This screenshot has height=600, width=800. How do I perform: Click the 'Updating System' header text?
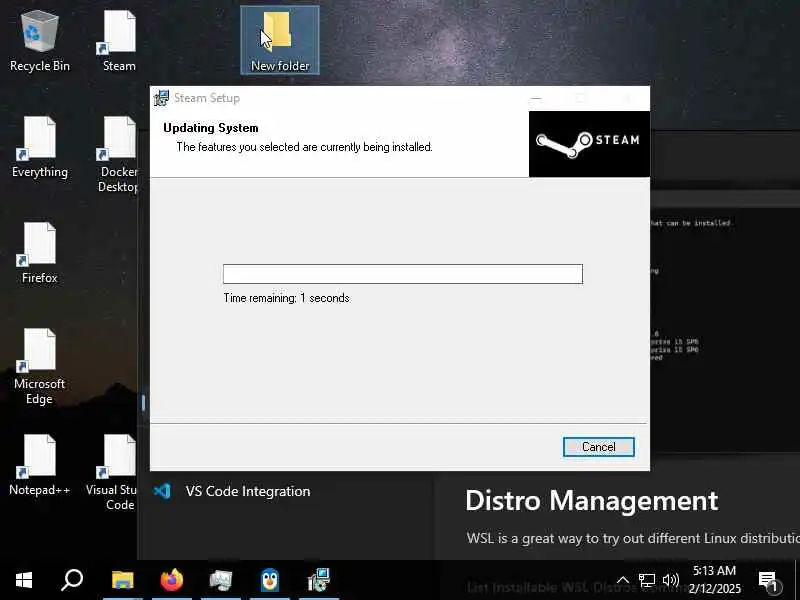point(211,128)
